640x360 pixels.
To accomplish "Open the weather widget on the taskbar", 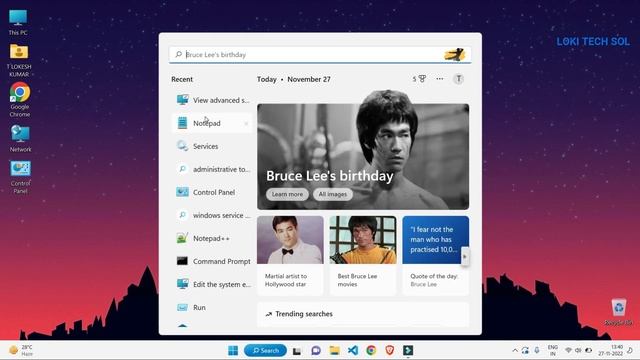I will (20, 350).
